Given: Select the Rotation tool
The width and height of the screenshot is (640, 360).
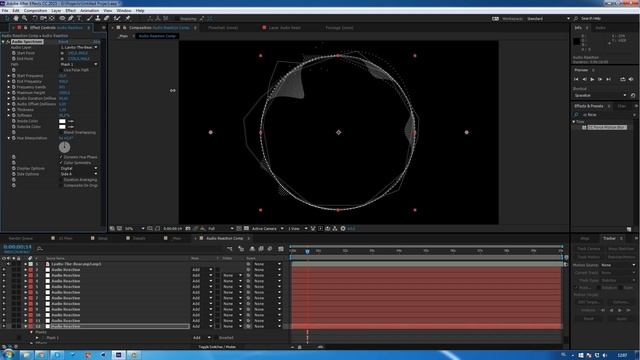Looking at the screenshot, I should click(x=35, y=18).
